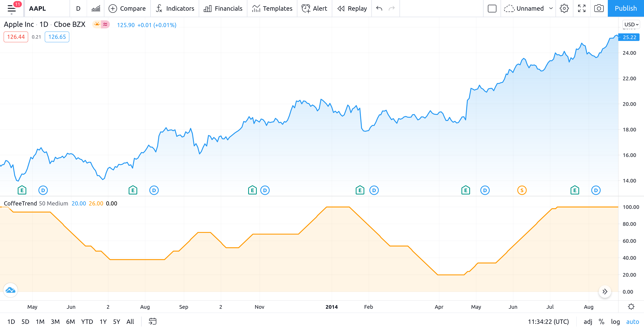Click the Publish button
644x327 pixels.
click(626, 8)
